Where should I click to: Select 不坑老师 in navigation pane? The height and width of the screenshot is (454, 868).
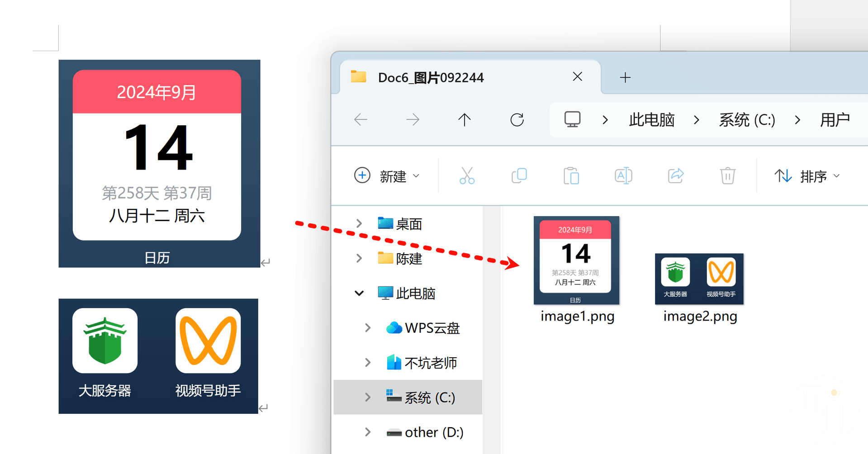pyautogui.click(x=422, y=362)
